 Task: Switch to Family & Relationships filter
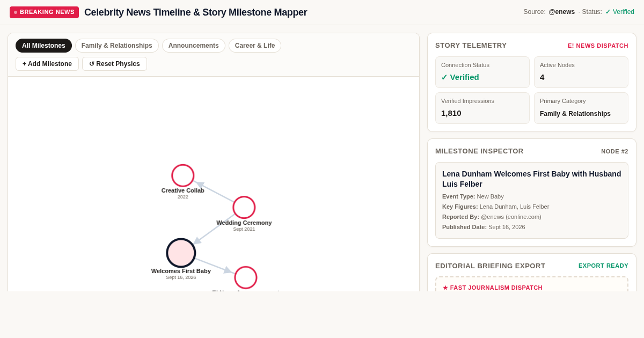(x=117, y=46)
